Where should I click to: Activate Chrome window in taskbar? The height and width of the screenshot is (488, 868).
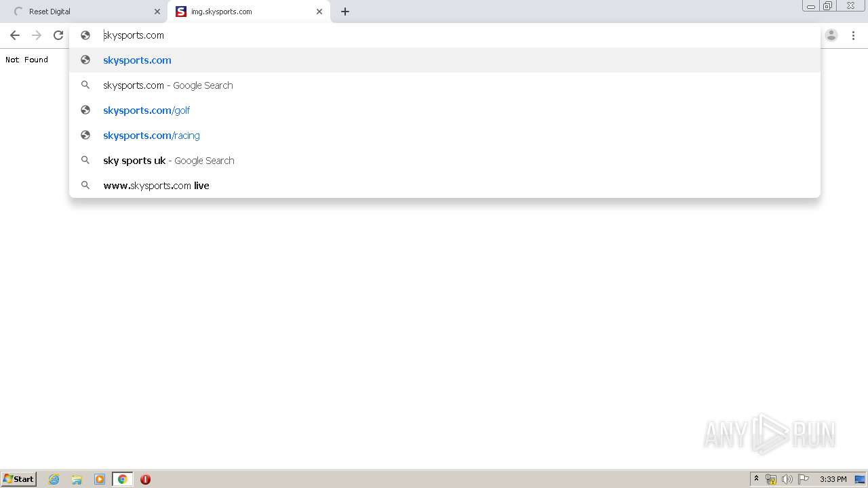pyautogui.click(x=122, y=479)
